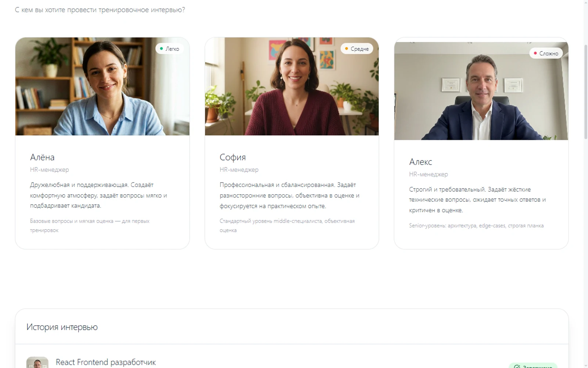Click the orange Средне difficulty badge
588x368 pixels.
[x=357, y=49]
